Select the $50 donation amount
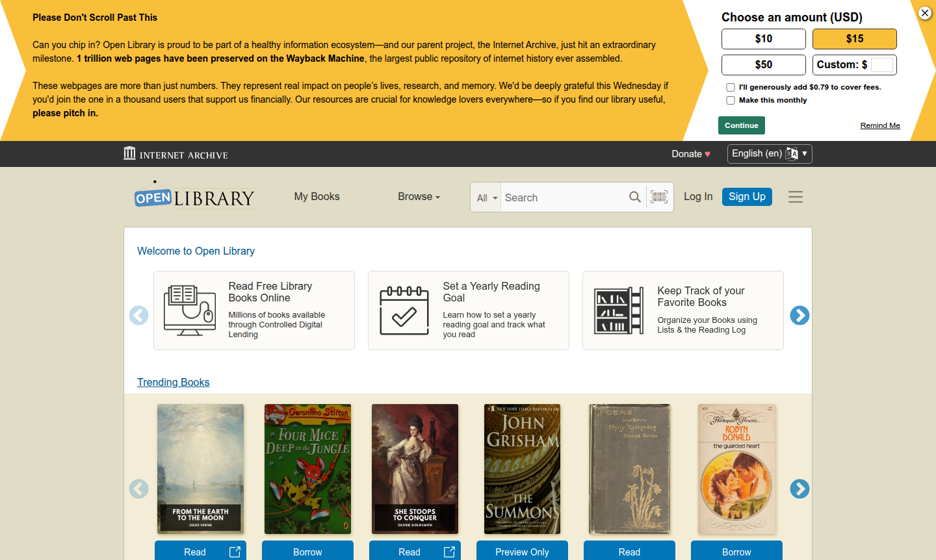The image size is (936, 560). tap(763, 64)
